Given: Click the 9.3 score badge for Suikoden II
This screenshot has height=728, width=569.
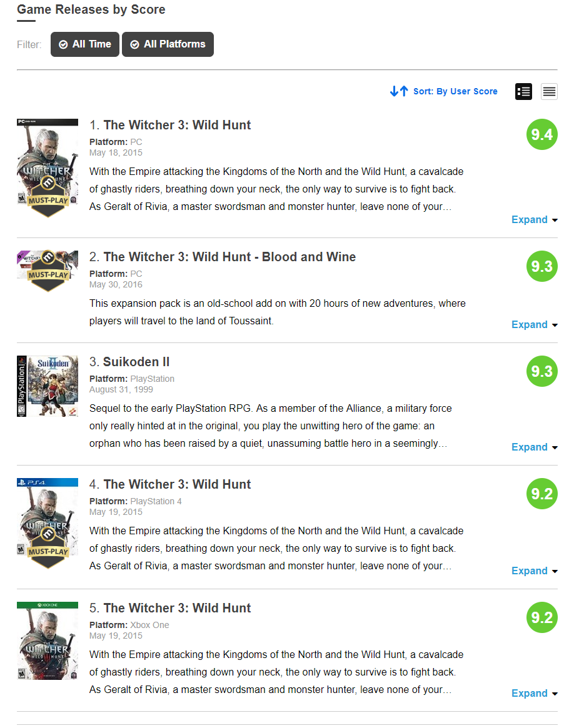Looking at the screenshot, I should tap(541, 371).
